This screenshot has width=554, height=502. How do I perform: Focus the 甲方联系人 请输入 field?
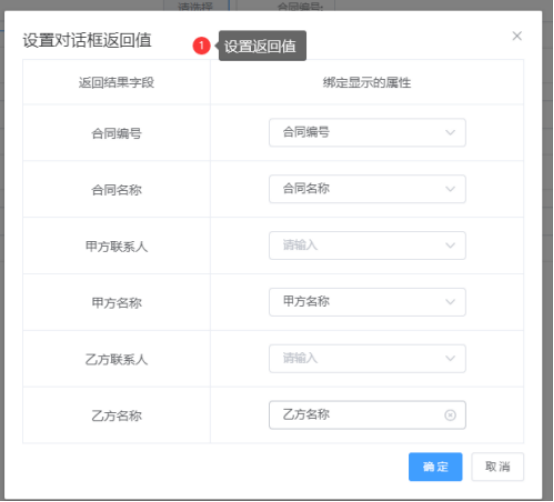[367, 246]
